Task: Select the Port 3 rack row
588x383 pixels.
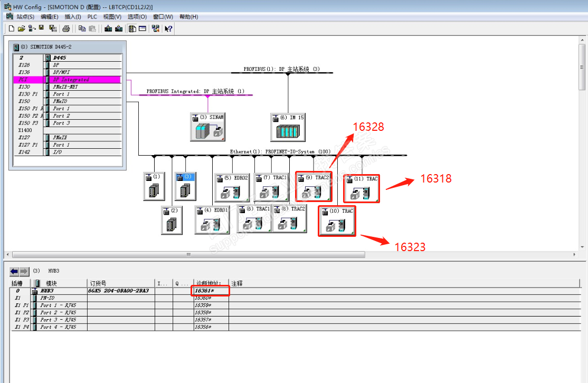Action: 68,123
